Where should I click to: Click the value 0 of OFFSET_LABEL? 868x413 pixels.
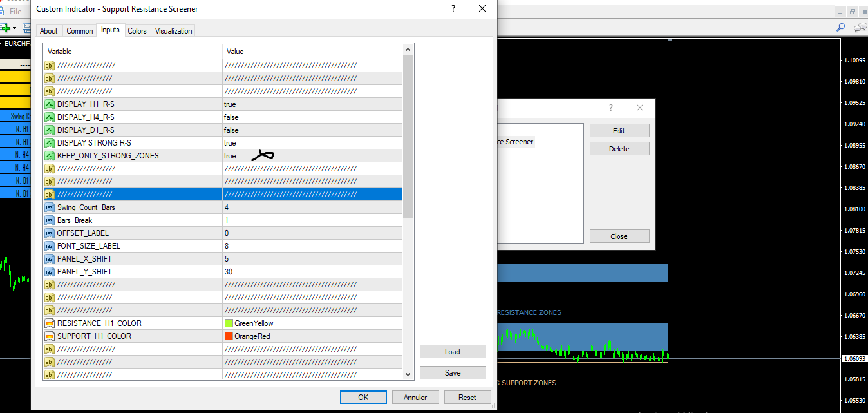[x=227, y=233]
